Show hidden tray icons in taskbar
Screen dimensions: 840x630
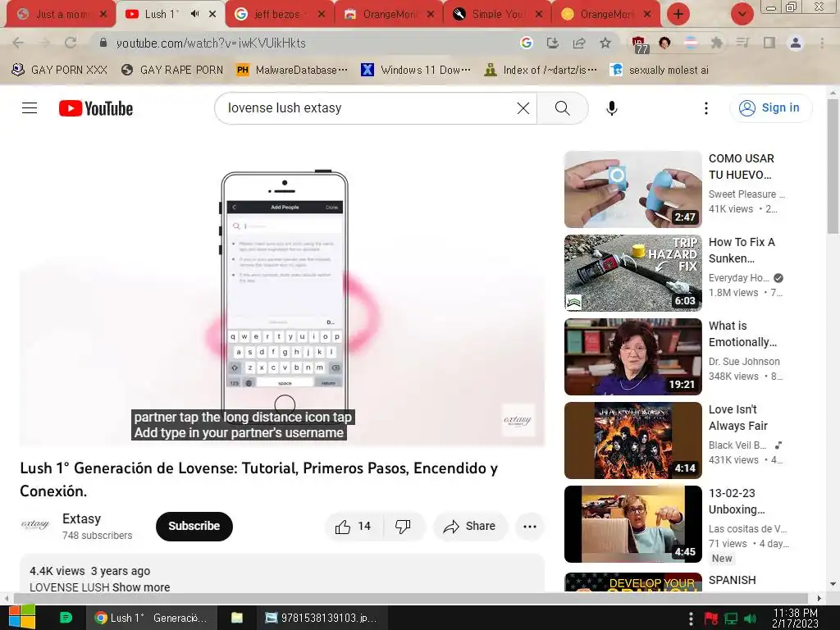(691, 619)
